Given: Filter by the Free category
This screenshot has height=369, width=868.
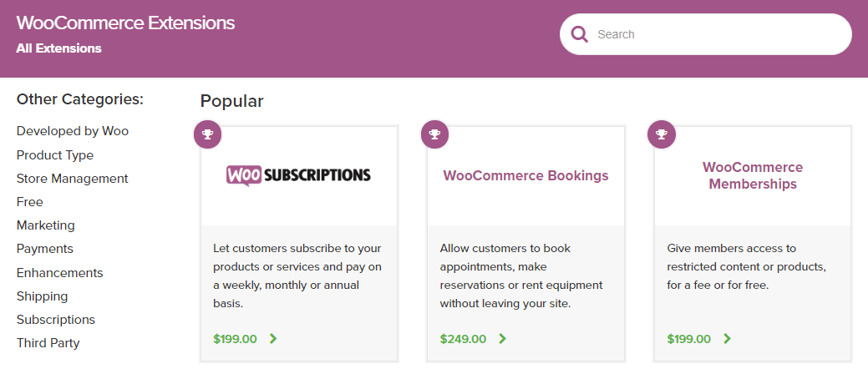Looking at the screenshot, I should tap(30, 202).
